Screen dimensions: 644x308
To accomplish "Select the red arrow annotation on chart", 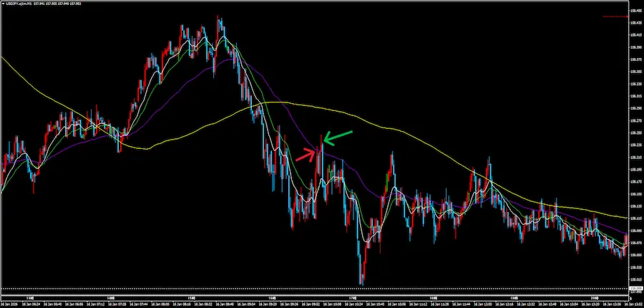I will click(x=306, y=153).
